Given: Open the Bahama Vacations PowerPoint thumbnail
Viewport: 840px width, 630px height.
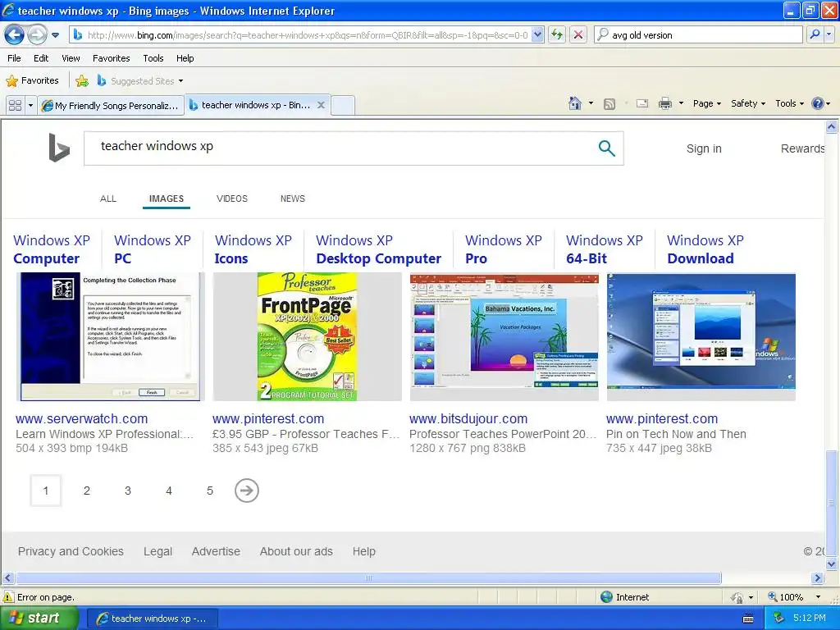Looking at the screenshot, I should click(x=504, y=336).
